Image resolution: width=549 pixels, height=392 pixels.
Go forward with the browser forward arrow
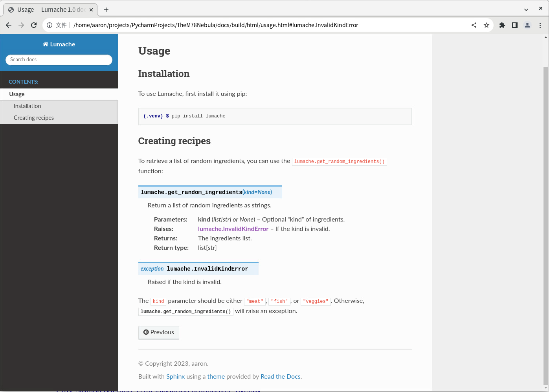(21, 25)
